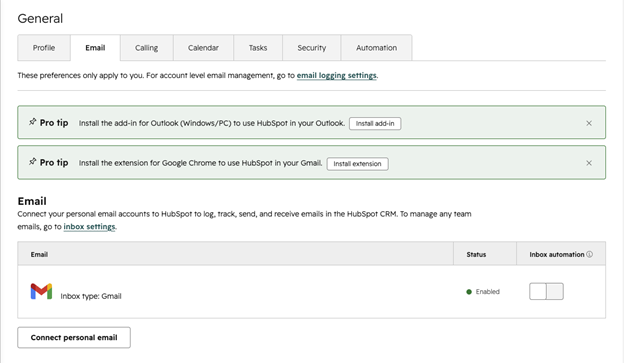Follow the email logging settings link

pyautogui.click(x=337, y=75)
